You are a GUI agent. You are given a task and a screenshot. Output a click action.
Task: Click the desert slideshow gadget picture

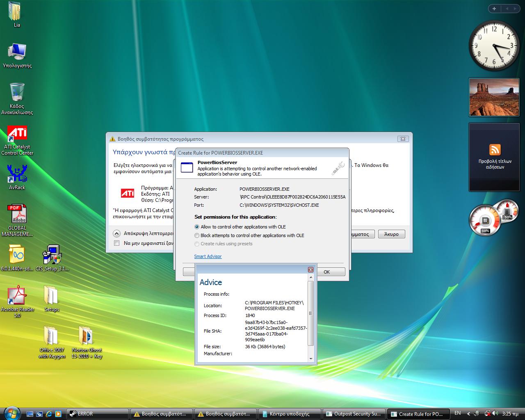point(494,97)
